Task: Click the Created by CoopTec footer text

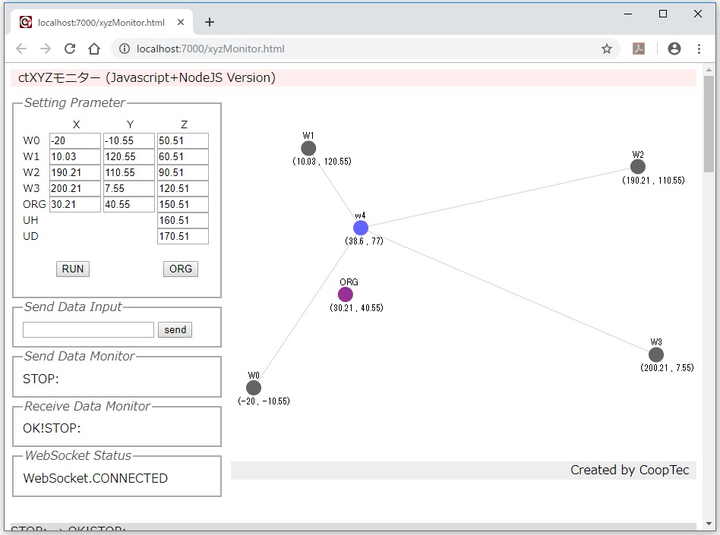Action: [x=630, y=470]
